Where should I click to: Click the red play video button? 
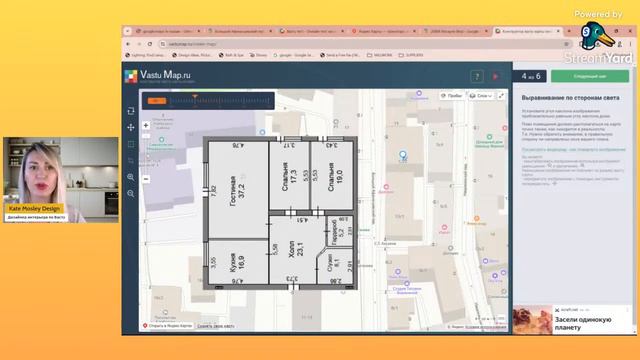click(x=496, y=76)
